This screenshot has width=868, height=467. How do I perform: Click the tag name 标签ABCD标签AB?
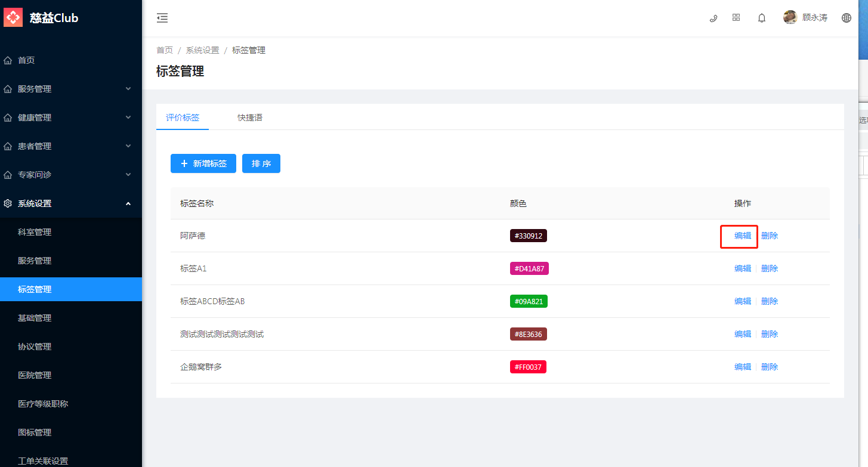coord(212,301)
